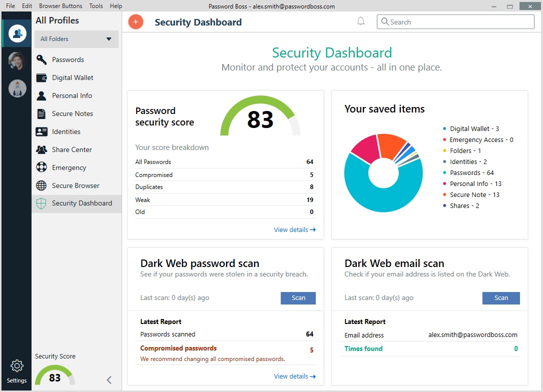Image resolution: width=543 pixels, height=392 pixels.
Task: Open the Help menu
Action: coord(116,6)
